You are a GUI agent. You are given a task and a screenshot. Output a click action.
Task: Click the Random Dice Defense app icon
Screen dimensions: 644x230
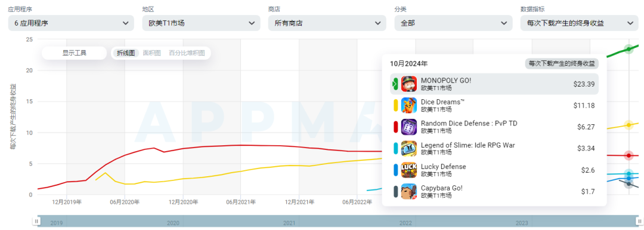(x=408, y=127)
